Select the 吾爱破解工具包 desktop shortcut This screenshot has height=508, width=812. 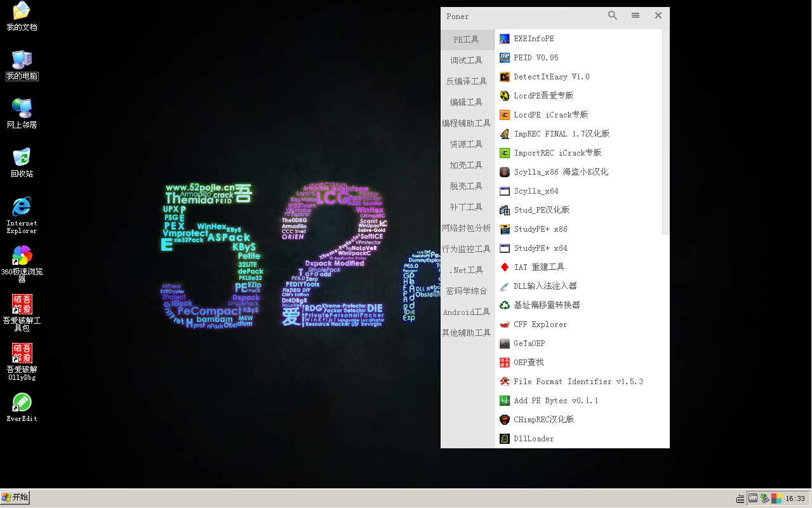coord(22,313)
